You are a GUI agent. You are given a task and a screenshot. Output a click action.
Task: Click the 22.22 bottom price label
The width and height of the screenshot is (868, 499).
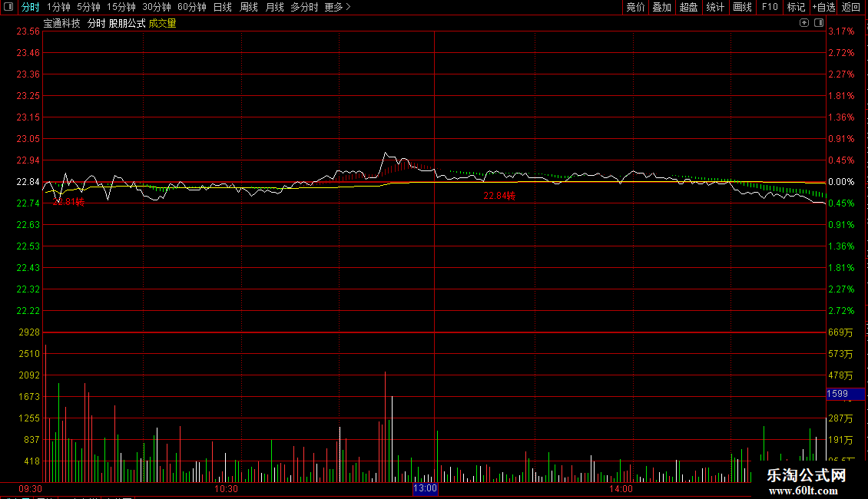click(28, 311)
